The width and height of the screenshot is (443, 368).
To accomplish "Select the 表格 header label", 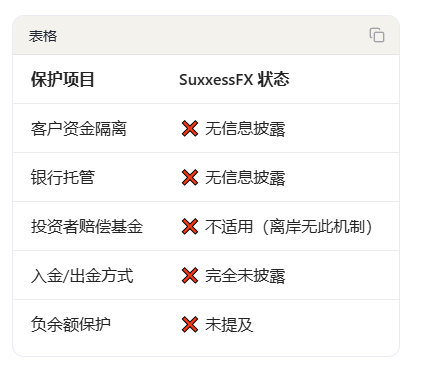I will pos(43,36).
